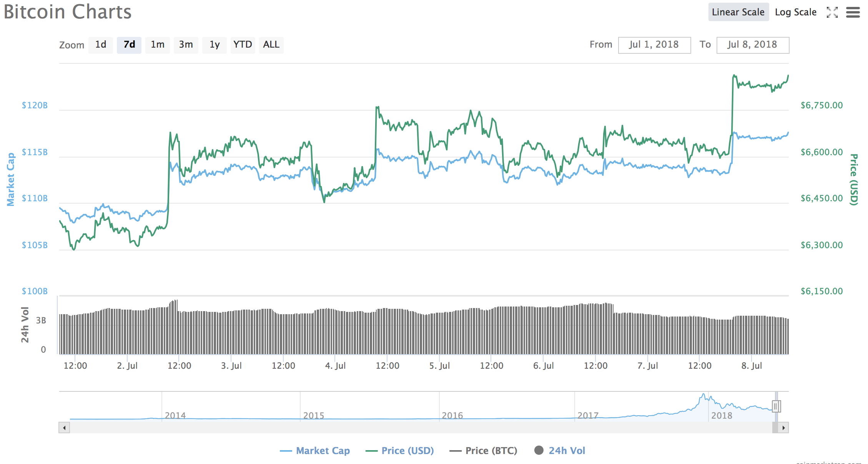This screenshot has width=868, height=464.
Task: Click the navigator scroll-left arrow
Action: click(64, 428)
